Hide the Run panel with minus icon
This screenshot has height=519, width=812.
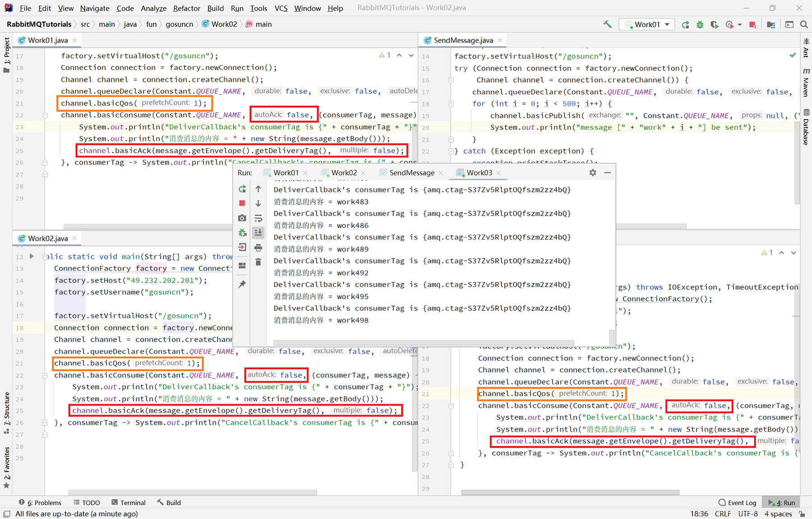coord(608,172)
